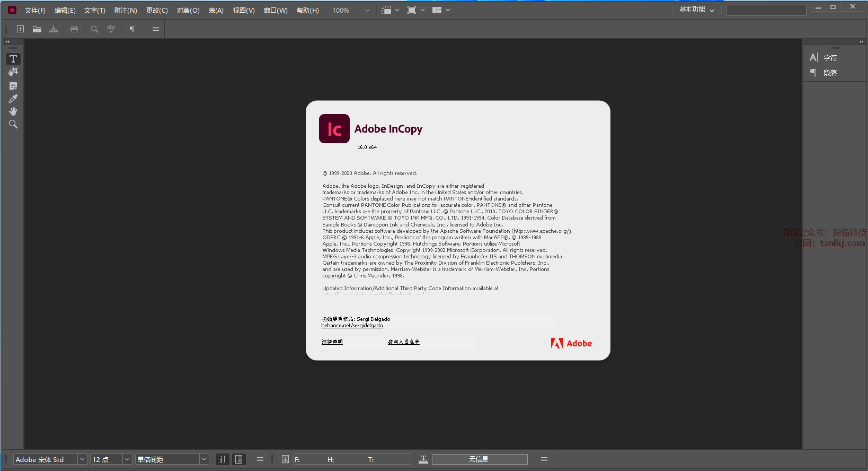Click the search field in title bar
Viewport: 868px width, 471px height.
pyautogui.click(x=766, y=10)
